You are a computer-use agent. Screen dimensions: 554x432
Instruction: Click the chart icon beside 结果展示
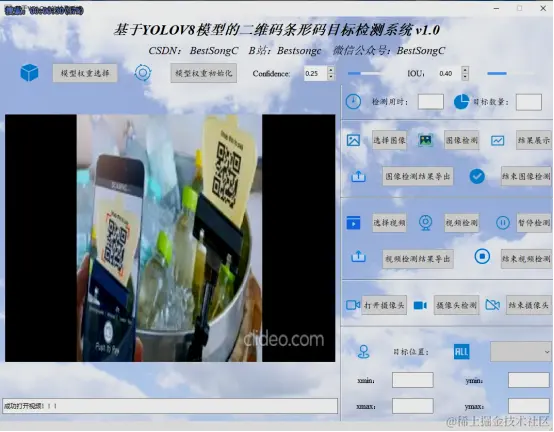[497, 141]
